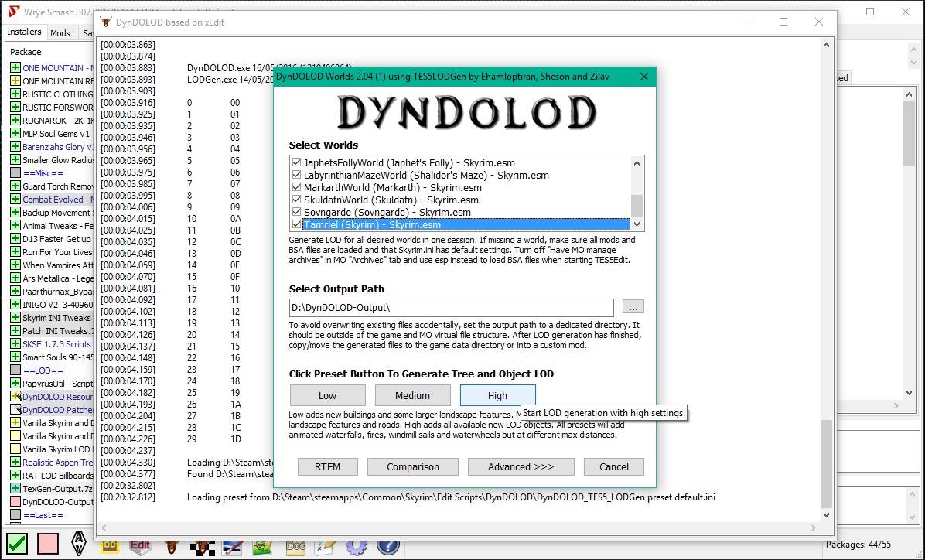
Task: Click the Package column header
Action: coord(26,52)
